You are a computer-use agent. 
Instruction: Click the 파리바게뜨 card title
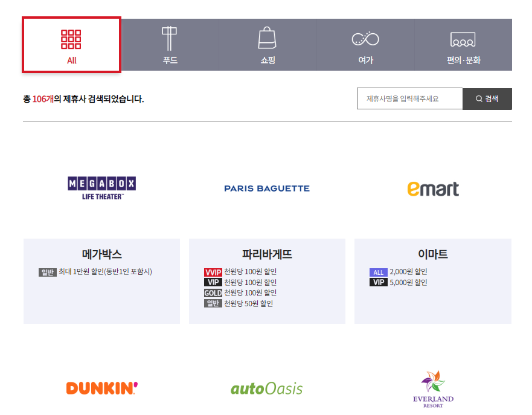point(267,254)
